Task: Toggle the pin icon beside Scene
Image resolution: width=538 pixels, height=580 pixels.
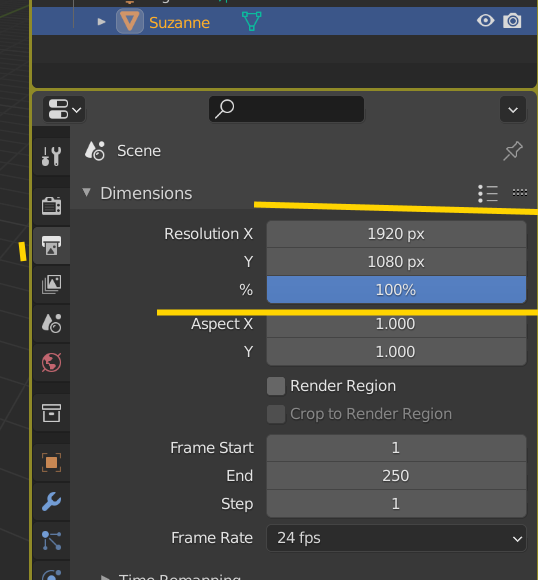Action: [513, 151]
